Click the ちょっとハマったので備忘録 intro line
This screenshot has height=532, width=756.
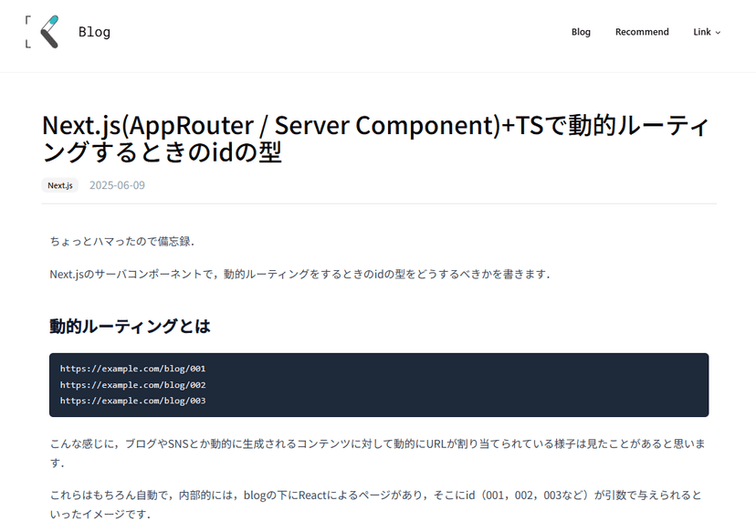[122, 241]
